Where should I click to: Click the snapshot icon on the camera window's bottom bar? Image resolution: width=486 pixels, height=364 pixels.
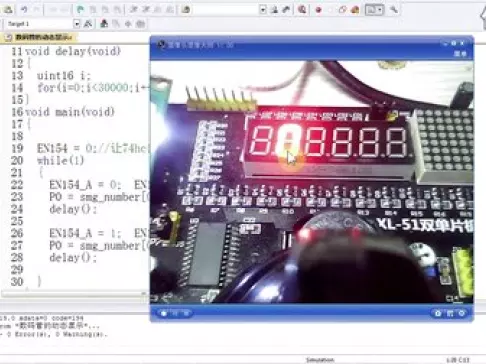pyautogui.click(x=438, y=313)
